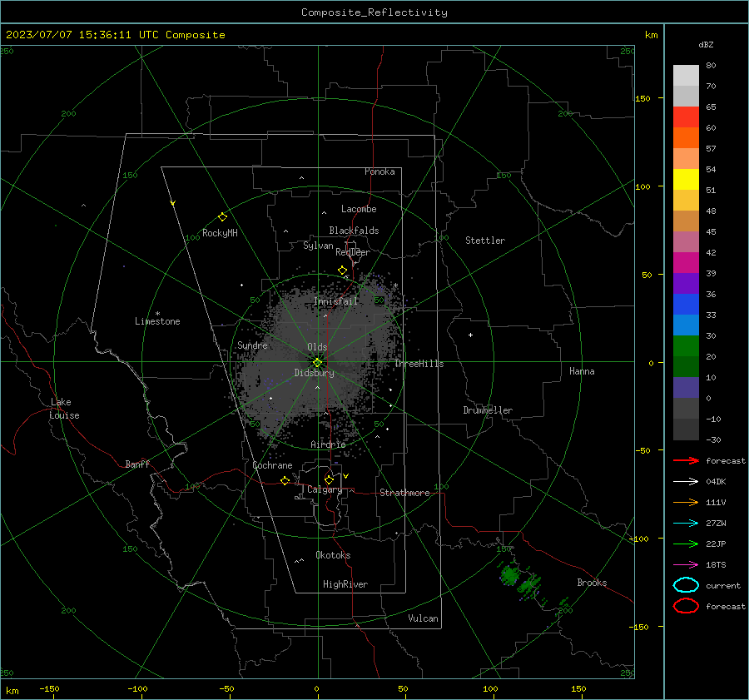
Task: Click the 100 tick on right km axis
Action: (x=642, y=186)
